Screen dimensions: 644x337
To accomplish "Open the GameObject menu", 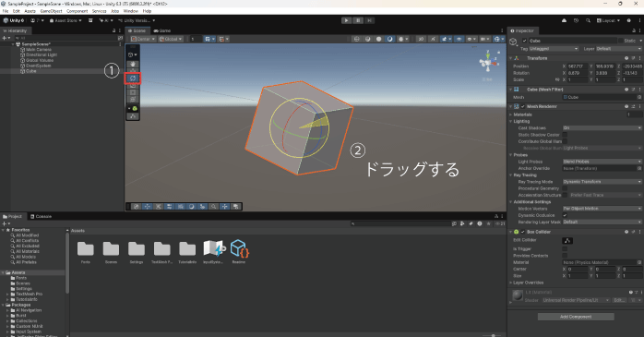I will pyautogui.click(x=52, y=11).
